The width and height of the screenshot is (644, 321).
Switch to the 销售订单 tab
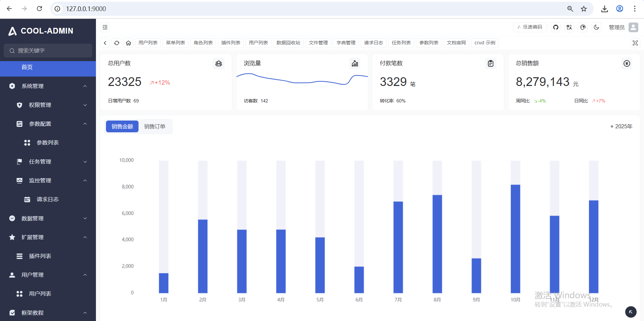coord(155,127)
